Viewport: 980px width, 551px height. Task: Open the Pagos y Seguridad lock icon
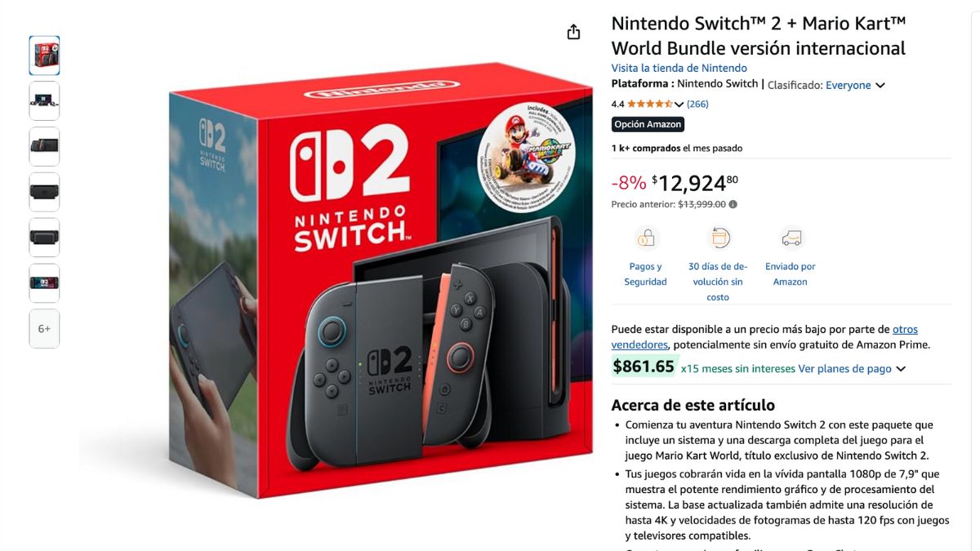click(646, 238)
